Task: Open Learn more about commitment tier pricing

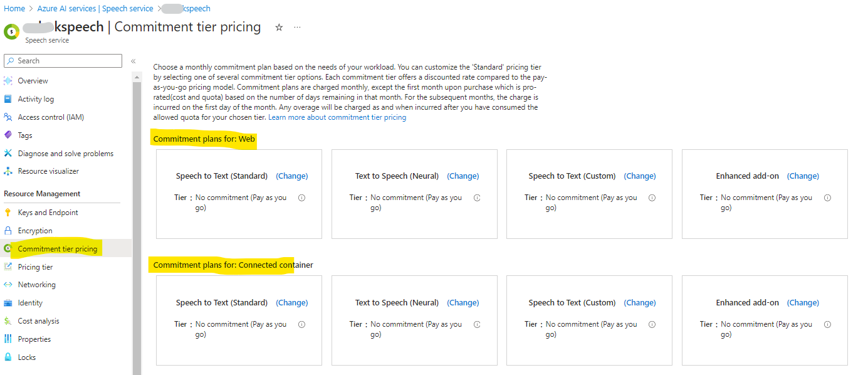Action: click(x=337, y=116)
